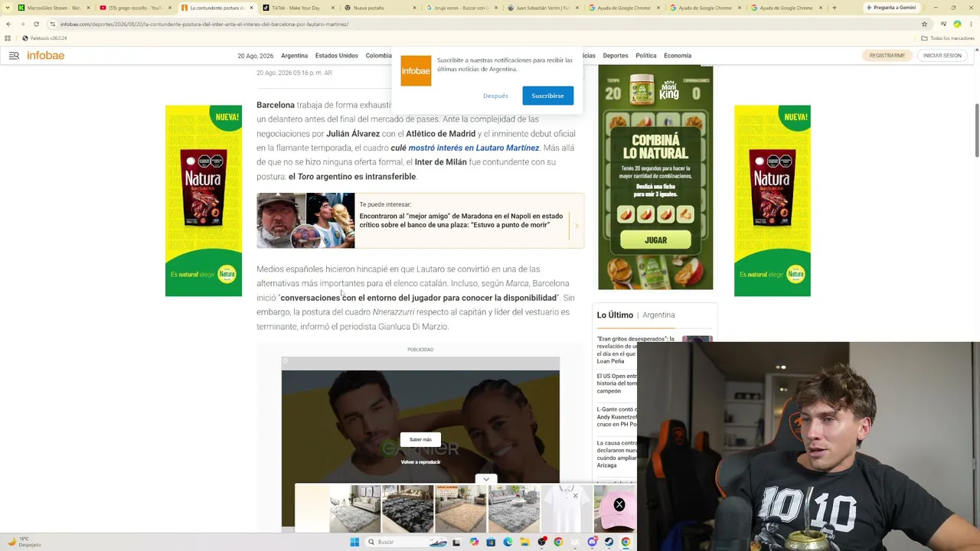
Task: Open a new tab with the plus button
Action: click(834, 8)
